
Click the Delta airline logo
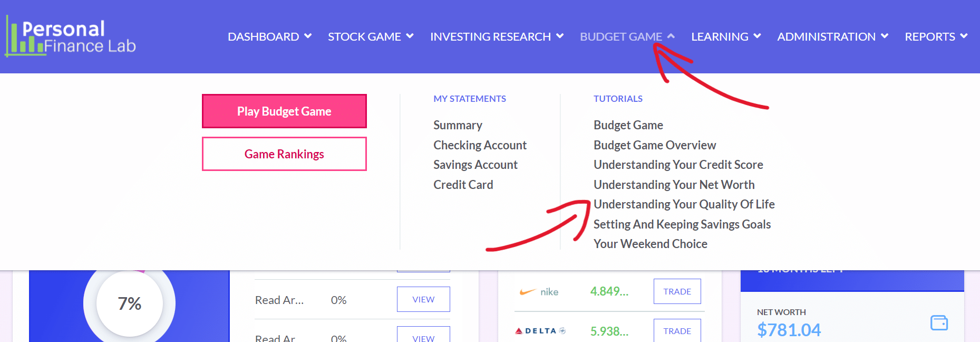pos(540,331)
